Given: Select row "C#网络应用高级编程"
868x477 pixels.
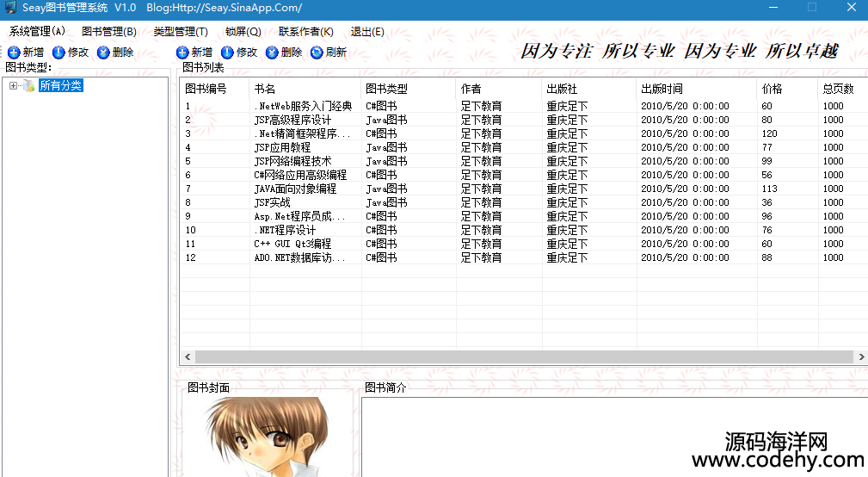Looking at the screenshot, I should 524,175.
